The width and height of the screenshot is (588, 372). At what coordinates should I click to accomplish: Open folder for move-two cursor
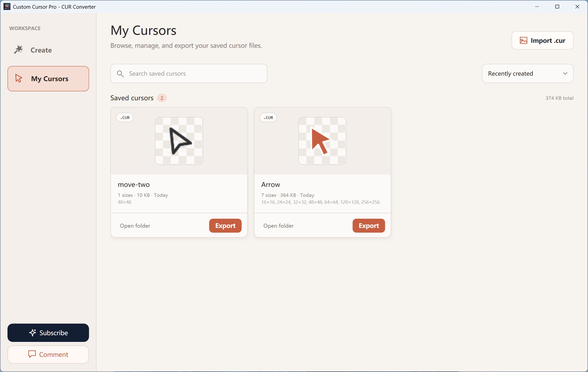point(135,226)
